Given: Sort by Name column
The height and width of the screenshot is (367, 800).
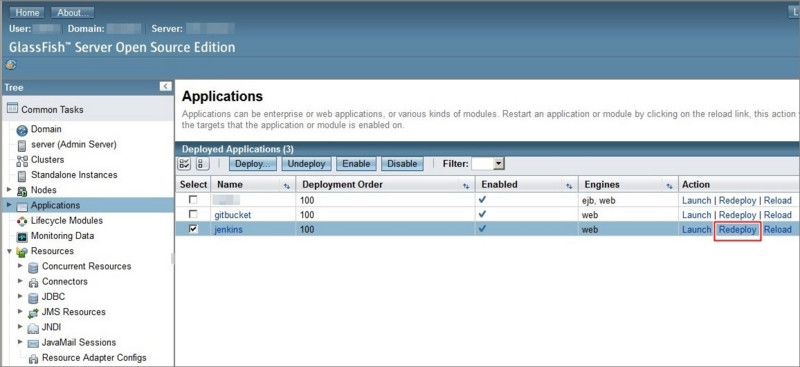Looking at the screenshot, I should pos(287,187).
